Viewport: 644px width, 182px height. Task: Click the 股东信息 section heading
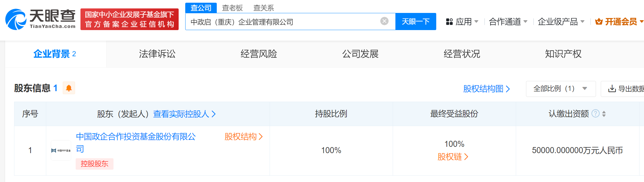(x=32, y=88)
